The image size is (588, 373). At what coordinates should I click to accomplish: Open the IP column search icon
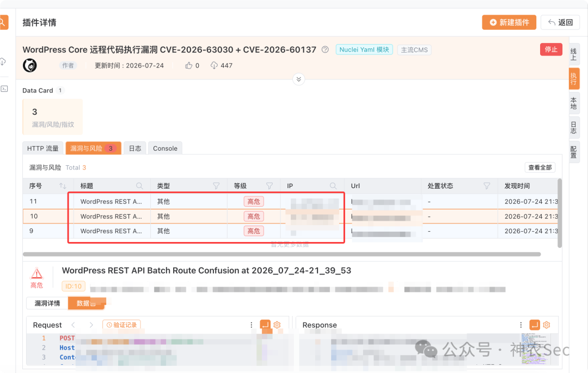(x=333, y=186)
